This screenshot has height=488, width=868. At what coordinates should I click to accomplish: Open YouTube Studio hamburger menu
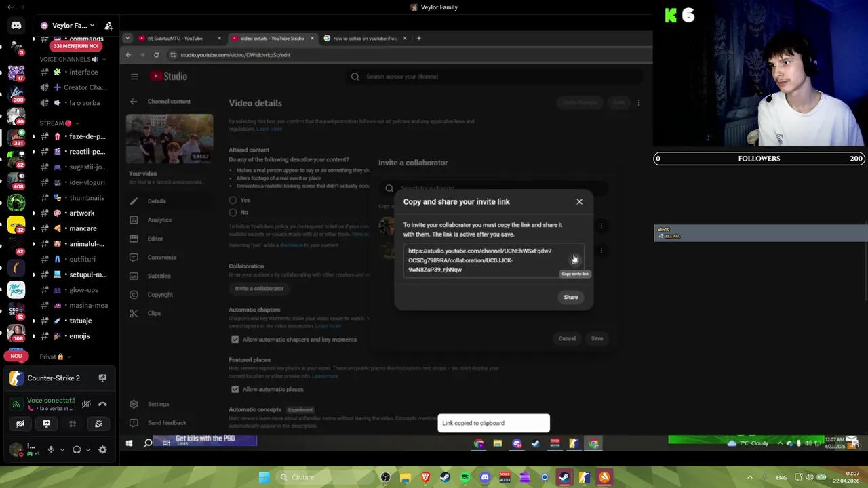pyautogui.click(x=134, y=77)
